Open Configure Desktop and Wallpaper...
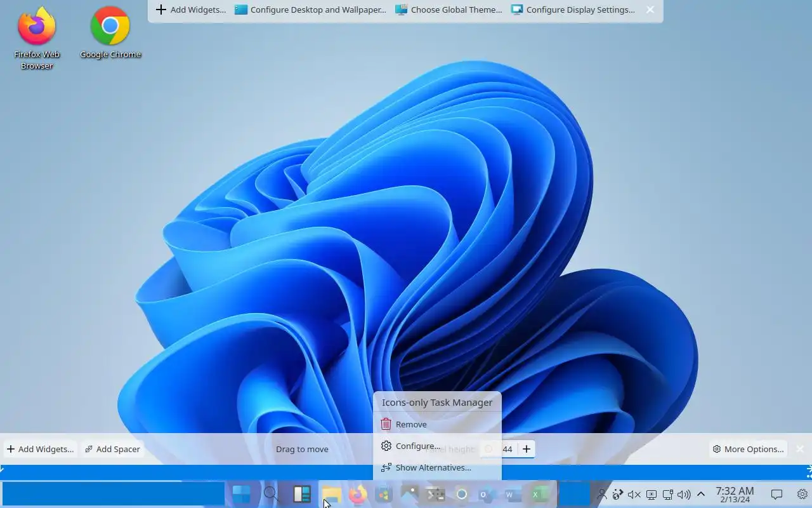 coord(310,10)
